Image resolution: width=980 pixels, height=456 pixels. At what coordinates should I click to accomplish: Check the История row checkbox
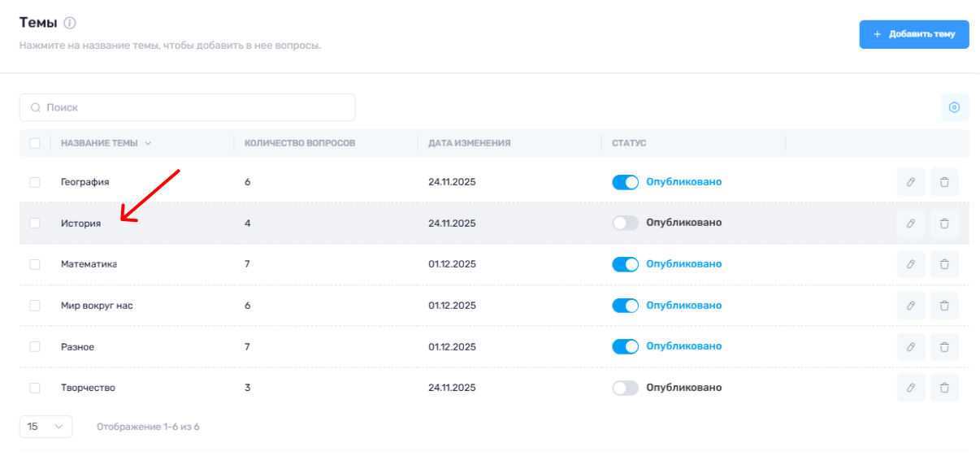(35, 223)
